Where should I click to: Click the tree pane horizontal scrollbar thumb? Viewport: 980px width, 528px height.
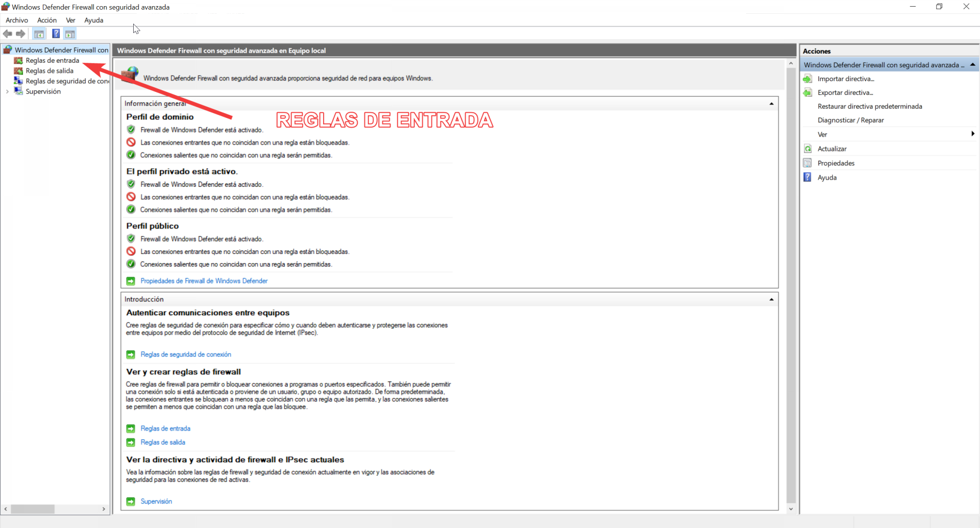click(x=33, y=509)
